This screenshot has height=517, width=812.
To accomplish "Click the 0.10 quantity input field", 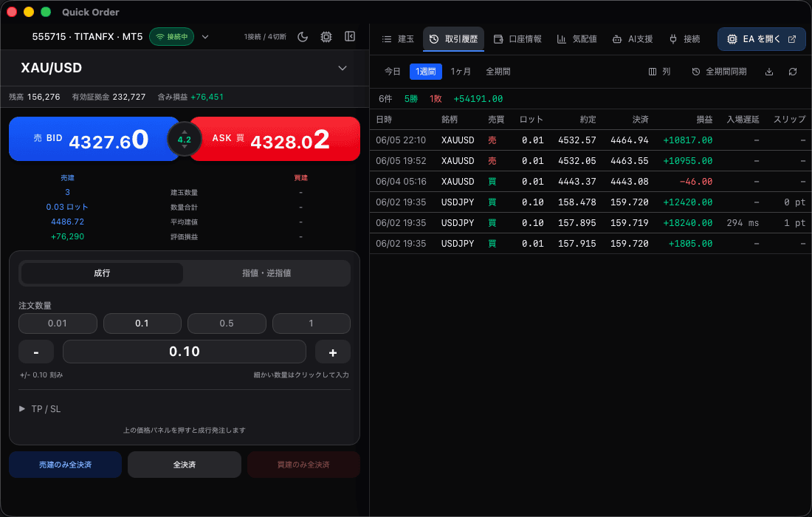I will [x=185, y=352].
